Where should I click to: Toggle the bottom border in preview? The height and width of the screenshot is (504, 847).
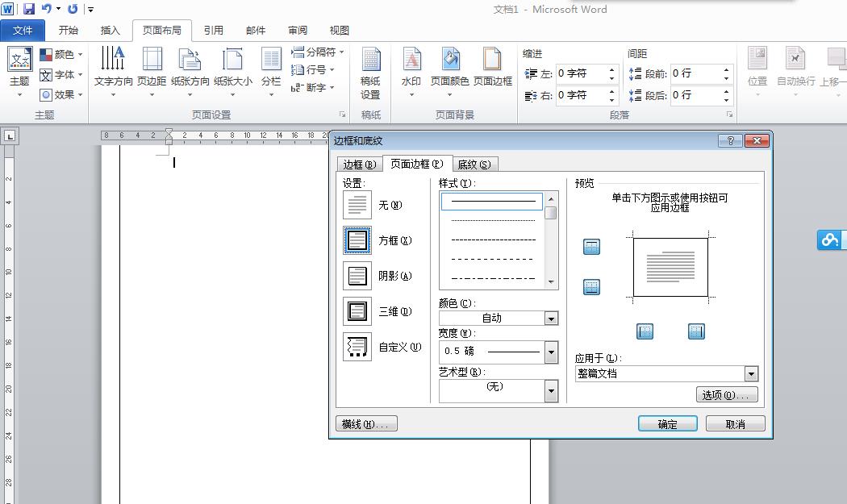click(591, 287)
